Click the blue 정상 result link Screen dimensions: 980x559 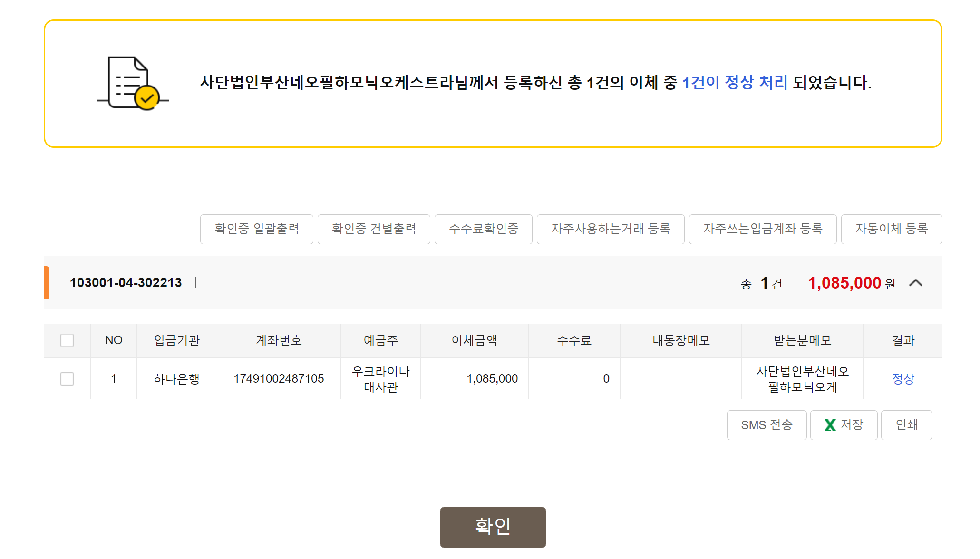(902, 379)
